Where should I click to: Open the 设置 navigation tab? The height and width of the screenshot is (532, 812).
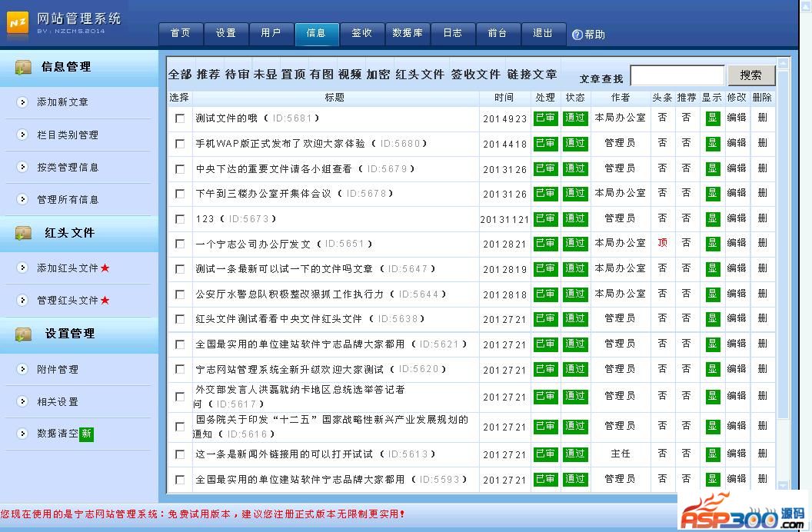pyautogui.click(x=226, y=34)
